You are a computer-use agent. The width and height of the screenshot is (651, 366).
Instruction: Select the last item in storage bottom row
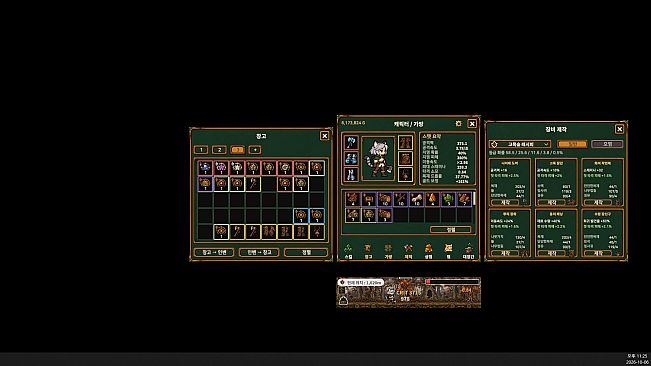[317, 232]
